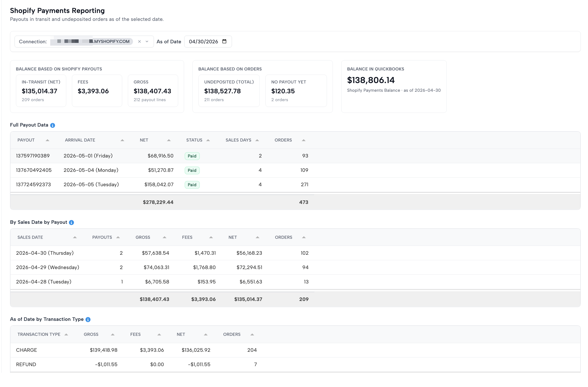This screenshot has width=588, height=387.
Task: Click the 2026-05-05 (Tuesday) arrival date
Action: 91,184
